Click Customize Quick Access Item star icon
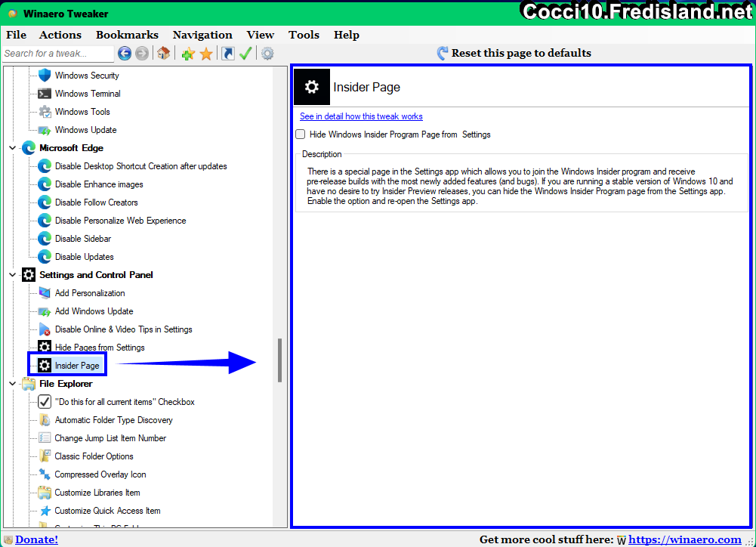Image resolution: width=756 pixels, height=547 pixels. (45, 510)
